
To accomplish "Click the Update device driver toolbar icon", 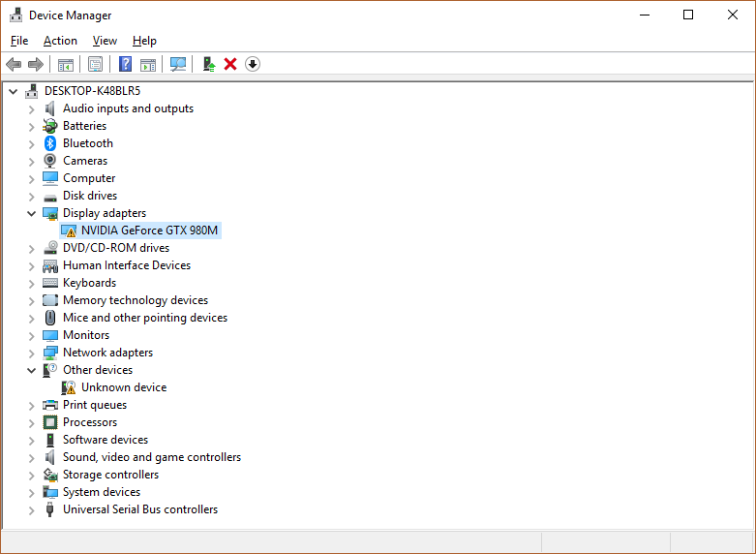I will tap(208, 64).
